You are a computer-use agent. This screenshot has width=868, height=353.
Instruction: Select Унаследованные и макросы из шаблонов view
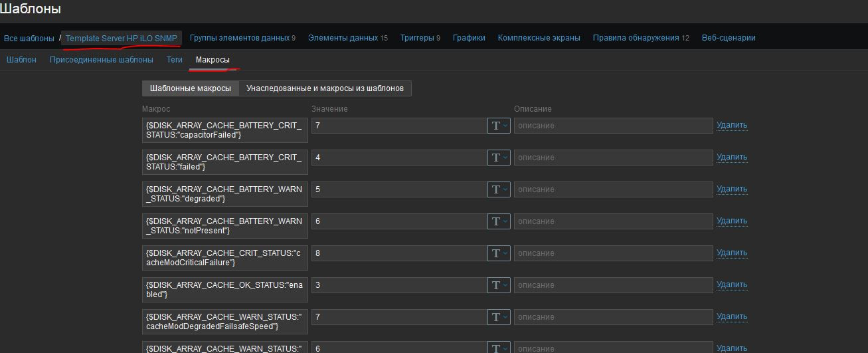click(x=325, y=88)
